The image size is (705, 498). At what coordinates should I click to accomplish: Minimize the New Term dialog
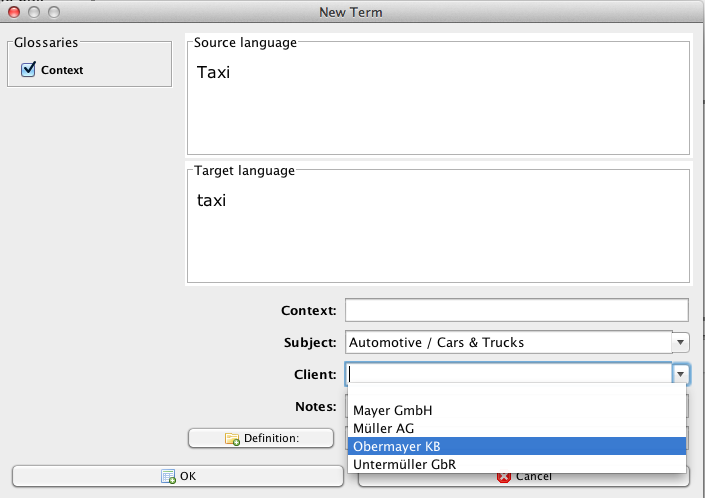click(x=34, y=12)
